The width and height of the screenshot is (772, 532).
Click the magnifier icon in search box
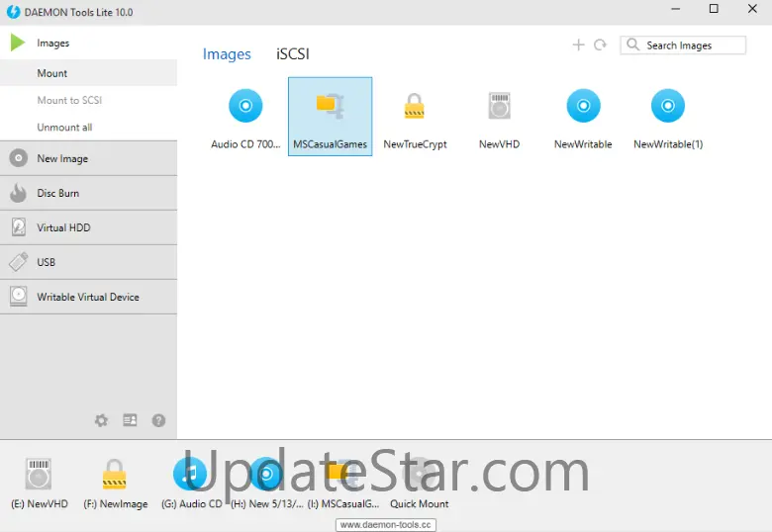(x=633, y=44)
